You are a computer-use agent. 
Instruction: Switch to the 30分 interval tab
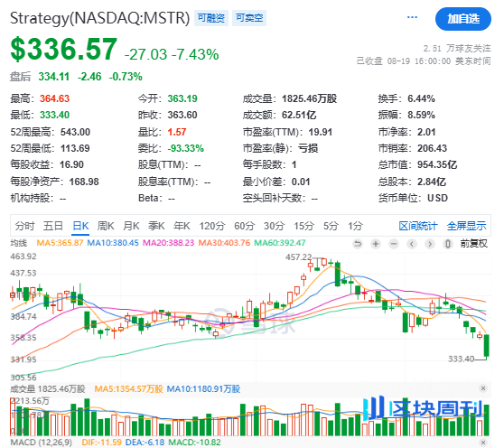tap(274, 226)
